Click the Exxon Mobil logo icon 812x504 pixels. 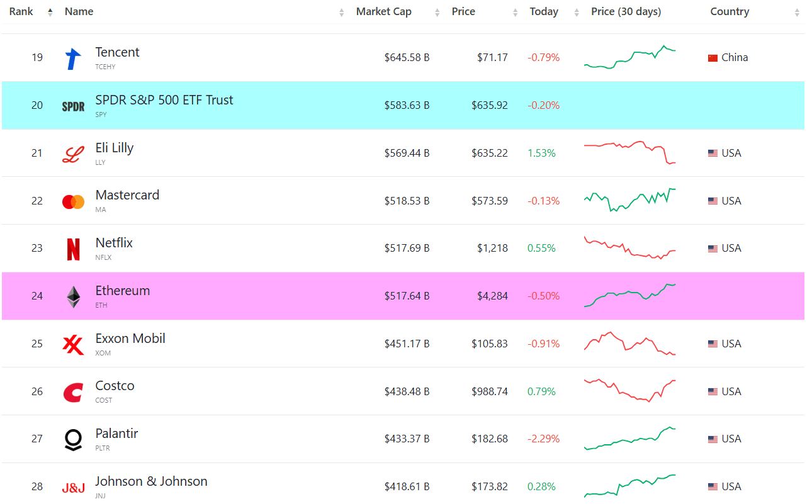[73, 344]
